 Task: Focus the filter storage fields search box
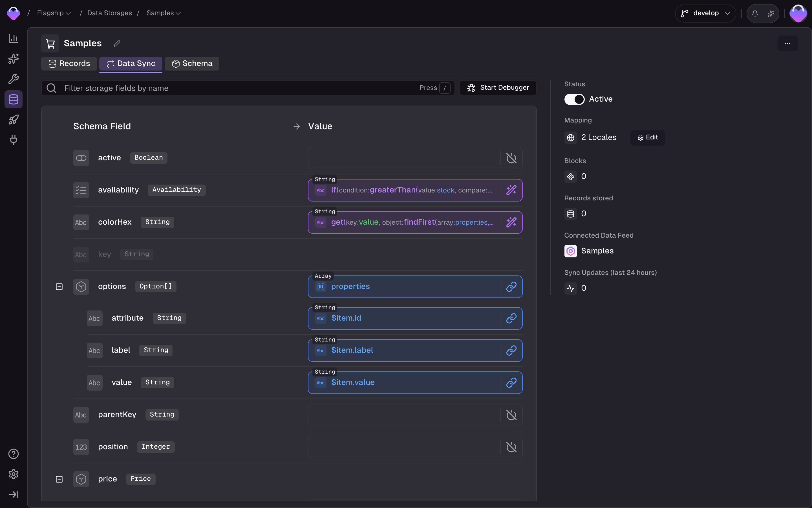(248, 88)
